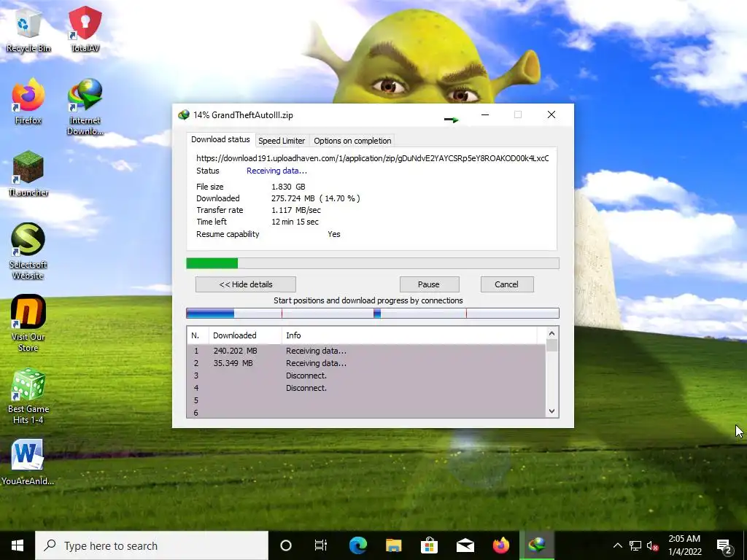Viewport: 747px width, 560px height.
Task: Select connection 1 row with 240.202 MB
Action: click(366, 351)
